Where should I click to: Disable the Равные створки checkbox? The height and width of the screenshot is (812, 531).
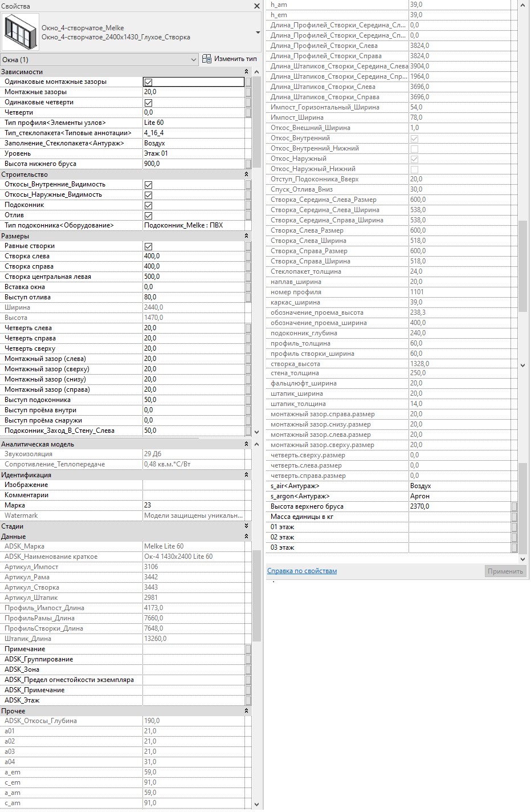click(x=148, y=246)
